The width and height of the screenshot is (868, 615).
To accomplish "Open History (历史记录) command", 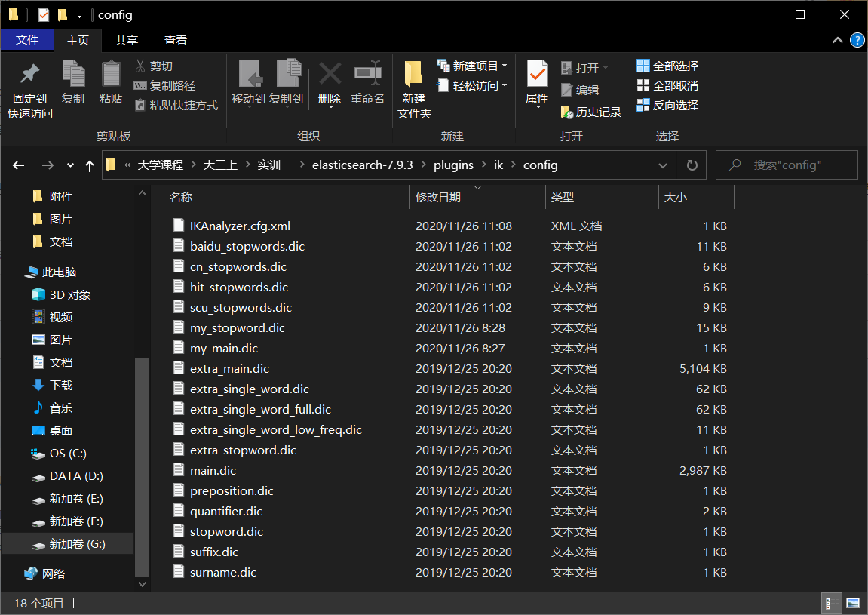I will tap(591, 112).
